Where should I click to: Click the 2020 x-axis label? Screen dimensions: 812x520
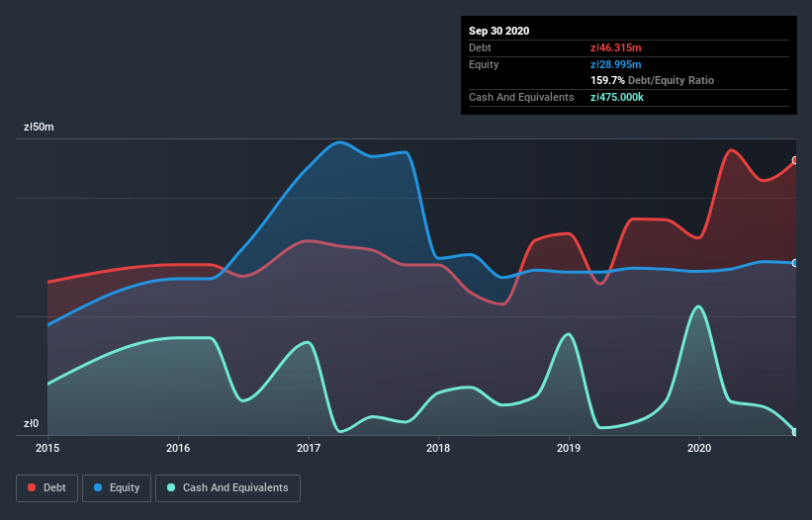(699, 448)
